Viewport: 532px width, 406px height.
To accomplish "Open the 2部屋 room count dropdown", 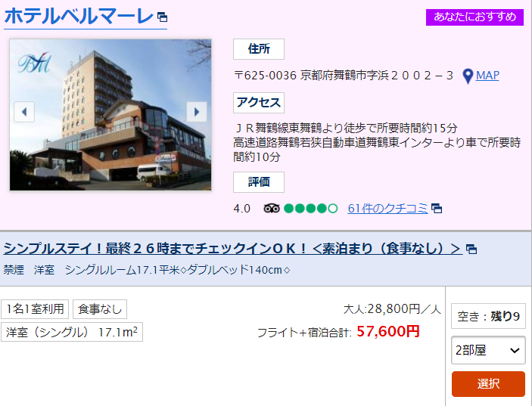I will coord(488,350).
